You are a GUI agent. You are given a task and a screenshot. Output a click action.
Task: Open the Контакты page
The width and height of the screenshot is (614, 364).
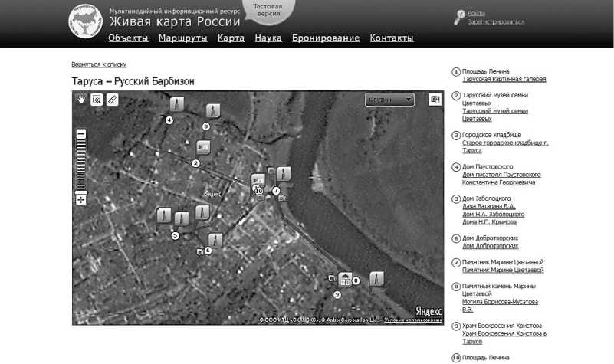392,38
